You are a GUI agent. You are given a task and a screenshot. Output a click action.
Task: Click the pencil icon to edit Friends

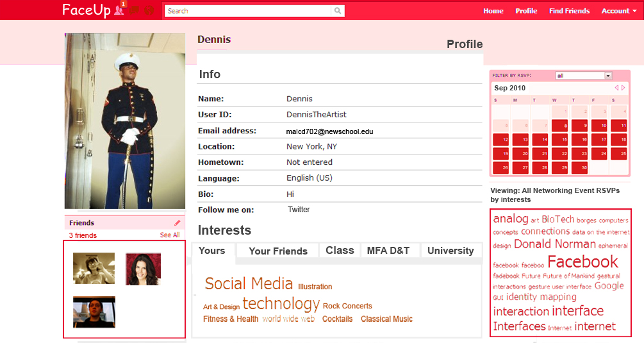pos(178,223)
